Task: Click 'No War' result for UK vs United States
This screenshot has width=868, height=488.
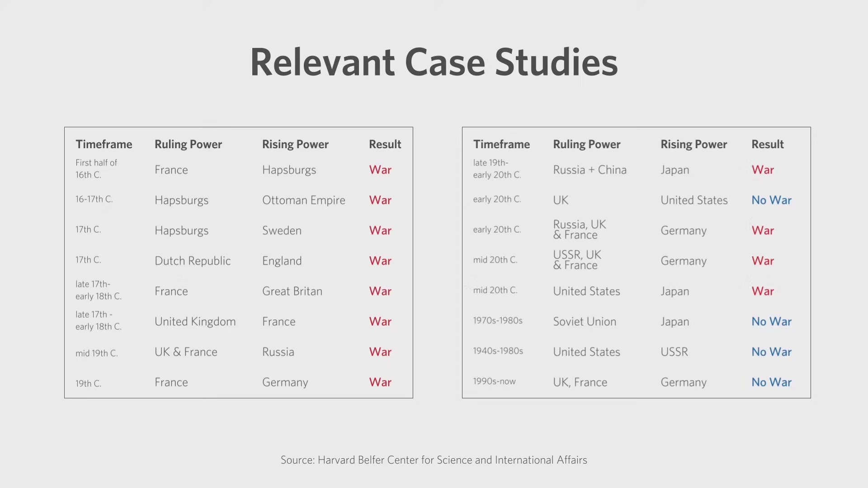Action: pyautogui.click(x=771, y=200)
